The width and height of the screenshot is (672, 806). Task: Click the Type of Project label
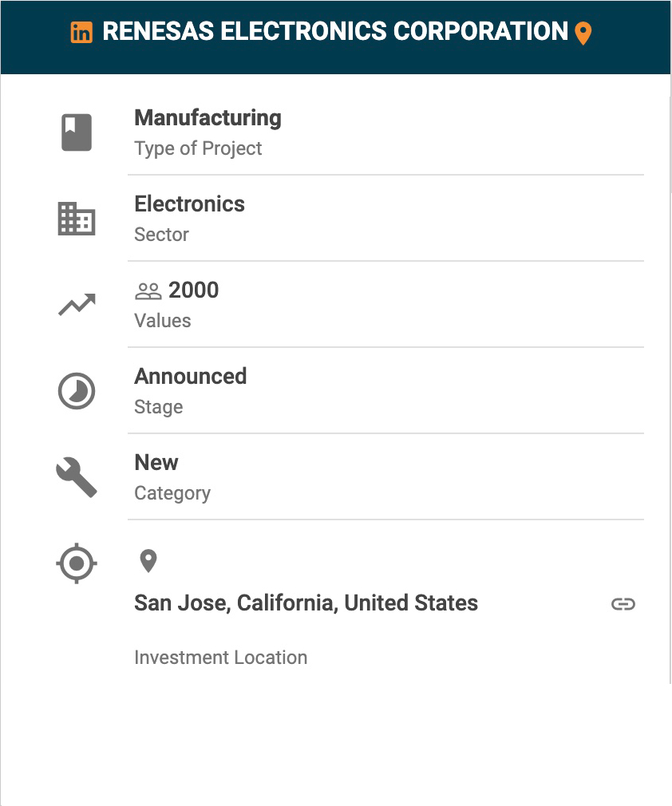[198, 148]
